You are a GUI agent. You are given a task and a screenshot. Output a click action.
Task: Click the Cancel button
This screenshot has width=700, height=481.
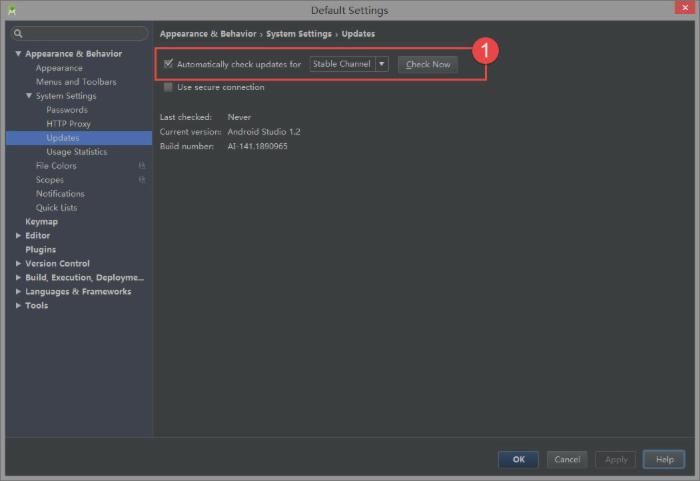[567, 459]
